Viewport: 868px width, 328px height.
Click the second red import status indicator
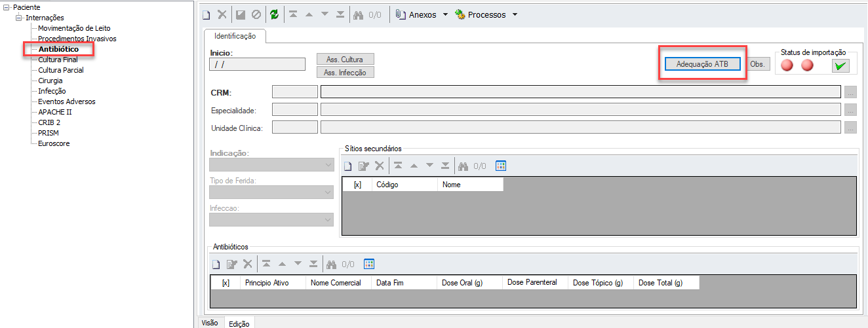[x=807, y=65]
